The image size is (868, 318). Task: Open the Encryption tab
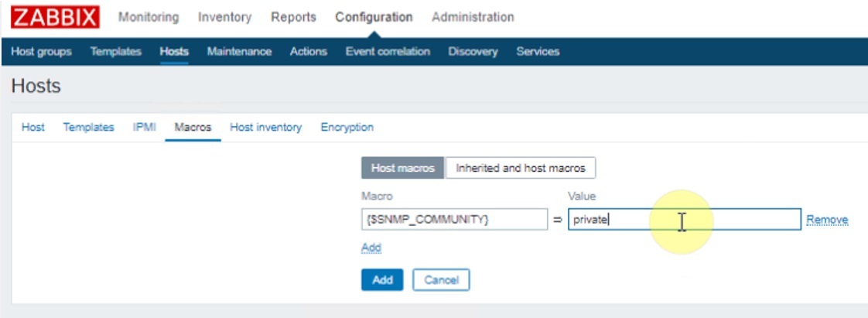click(347, 128)
